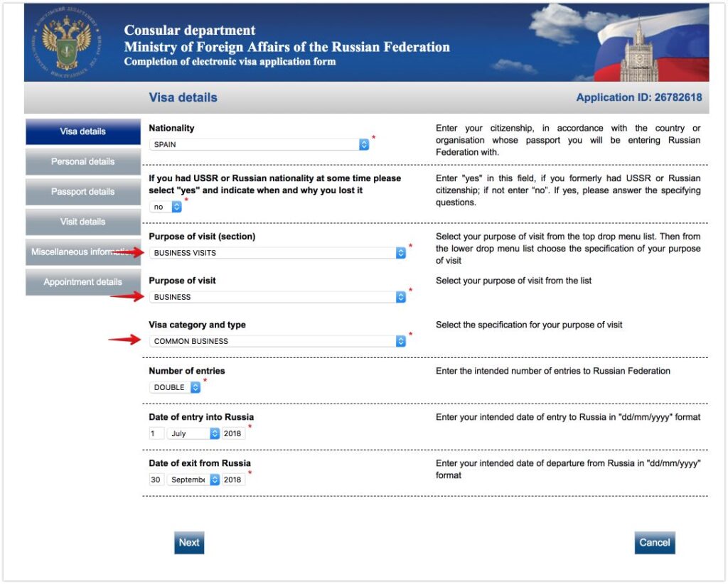Click the Visa details page heading
The image size is (728, 584).
pos(183,97)
